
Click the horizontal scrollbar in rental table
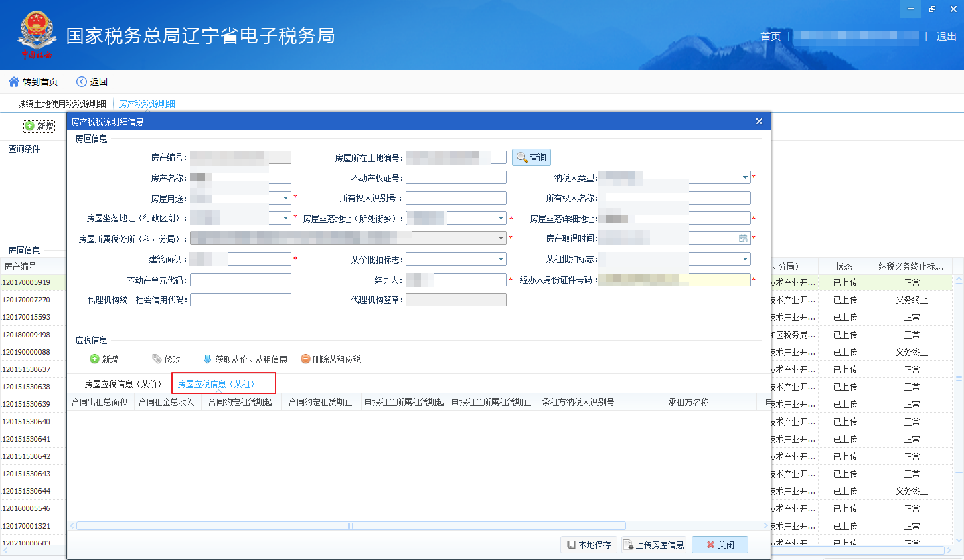(x=351, y=526)
